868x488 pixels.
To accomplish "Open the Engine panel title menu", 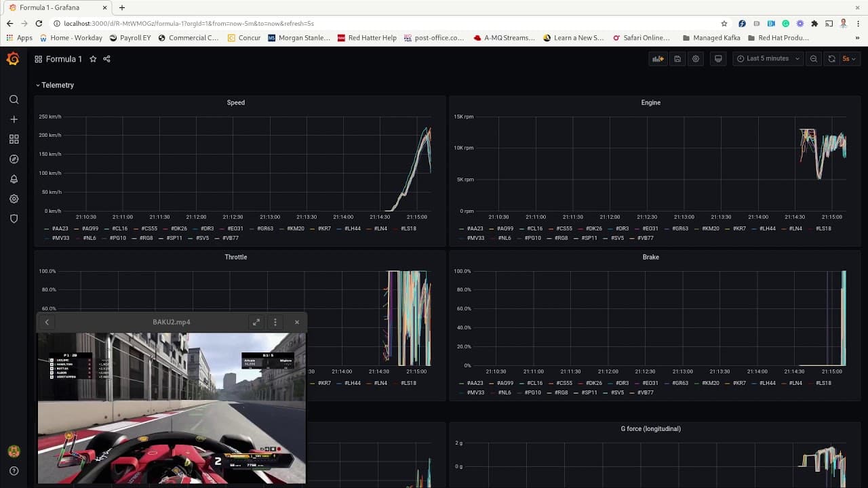I will 651,103.
